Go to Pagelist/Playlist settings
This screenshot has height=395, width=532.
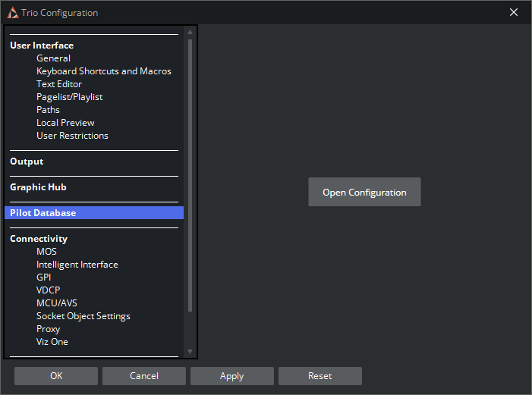pos(69,97)
